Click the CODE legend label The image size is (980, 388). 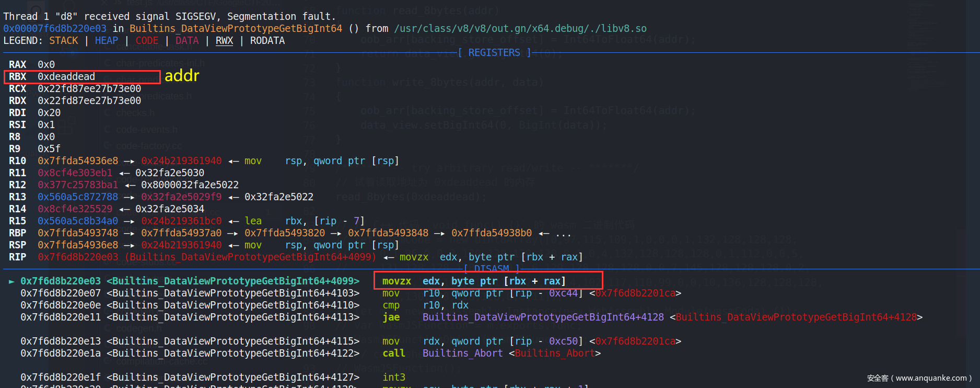(x=147, y=41)
